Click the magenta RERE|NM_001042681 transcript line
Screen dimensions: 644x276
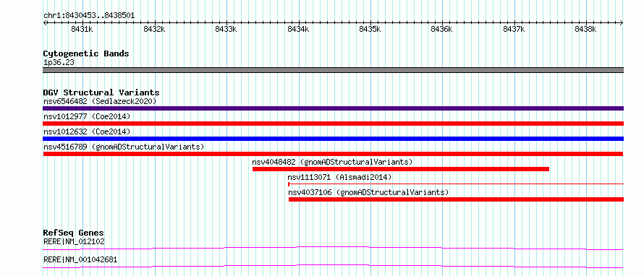pyautogui.click(x=333, y=266)
